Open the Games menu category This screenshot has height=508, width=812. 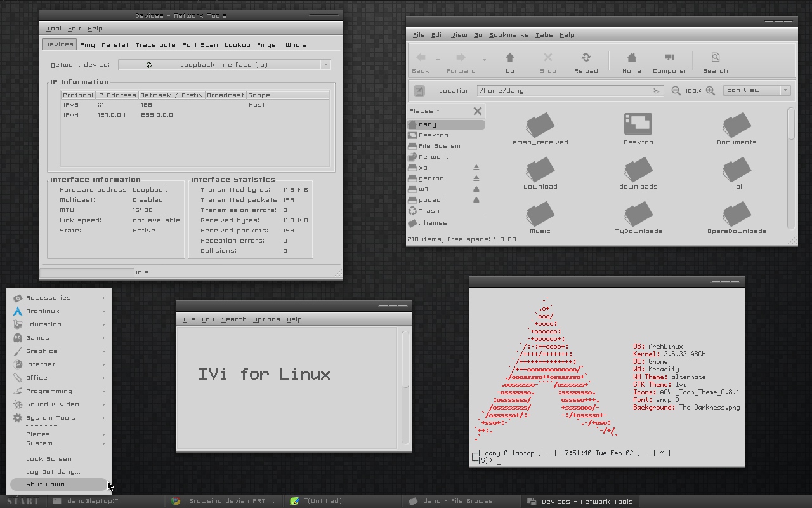59,338
